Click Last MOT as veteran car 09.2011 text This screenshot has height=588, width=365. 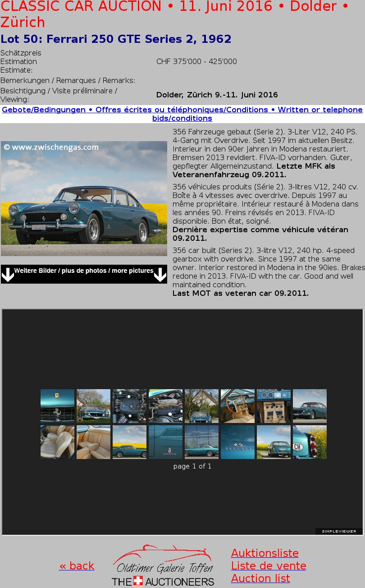tap(241, 294)
